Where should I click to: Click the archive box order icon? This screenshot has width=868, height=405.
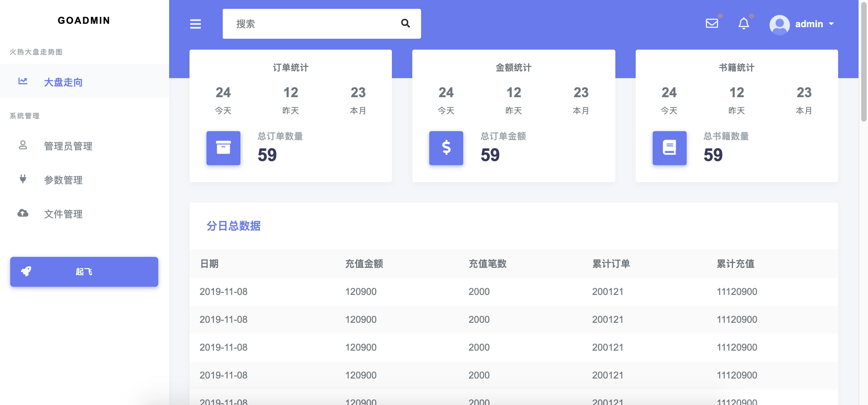[x=223, y=148]
